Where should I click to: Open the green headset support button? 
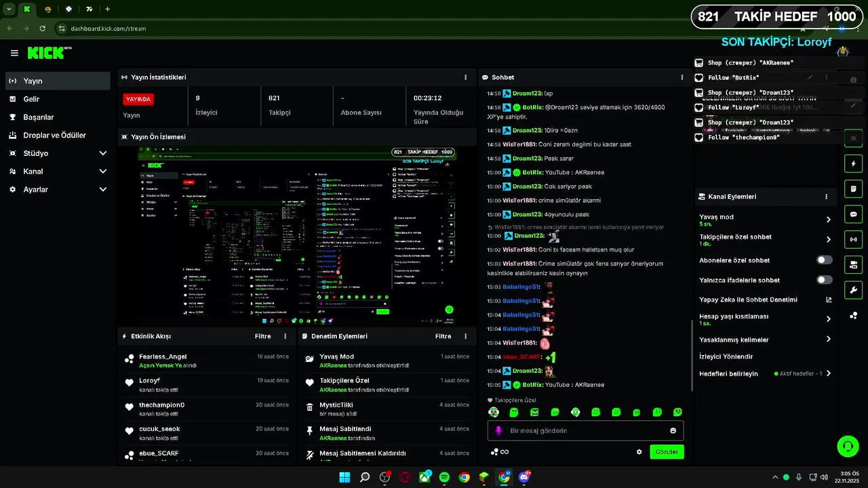[848, 447]
